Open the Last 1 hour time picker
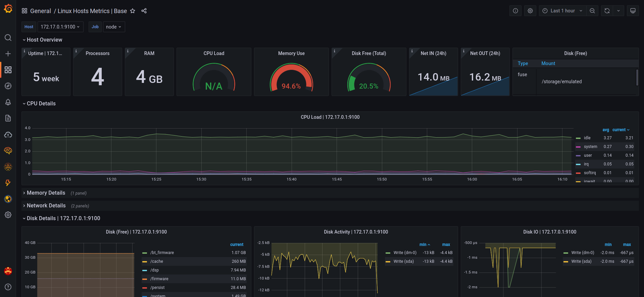Screen dimensions: 644x297 click(562, 11)
